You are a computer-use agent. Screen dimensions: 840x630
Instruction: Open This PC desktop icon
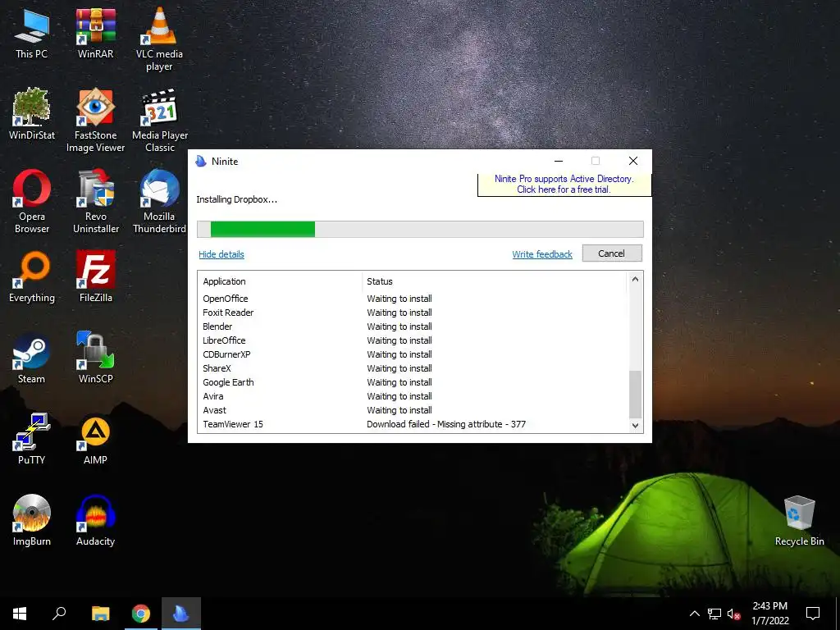32,34
